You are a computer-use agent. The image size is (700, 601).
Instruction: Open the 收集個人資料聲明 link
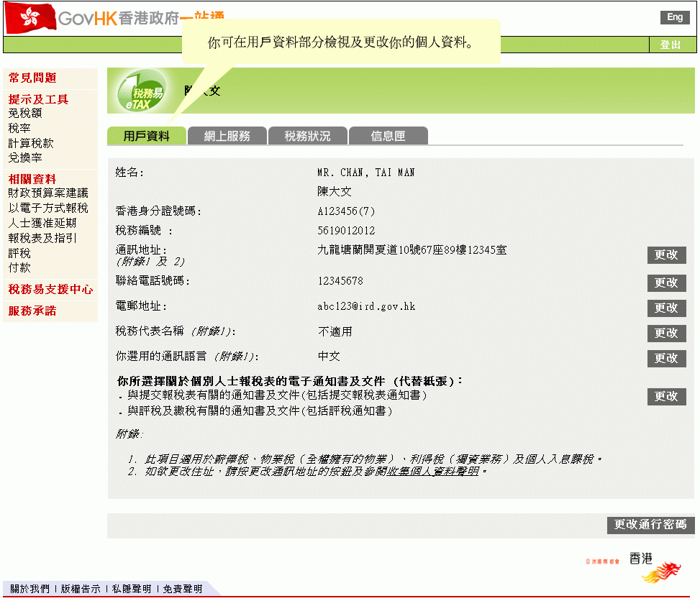click(433, 472)
